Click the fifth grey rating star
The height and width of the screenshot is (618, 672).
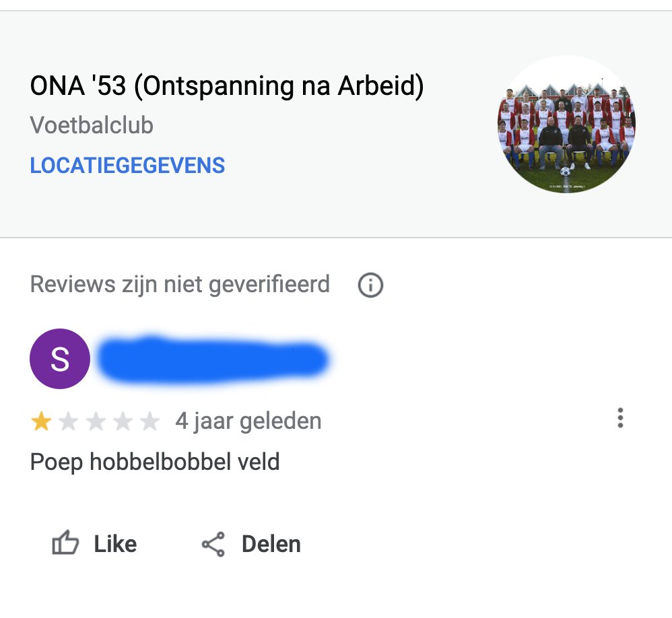coord(149,422)
